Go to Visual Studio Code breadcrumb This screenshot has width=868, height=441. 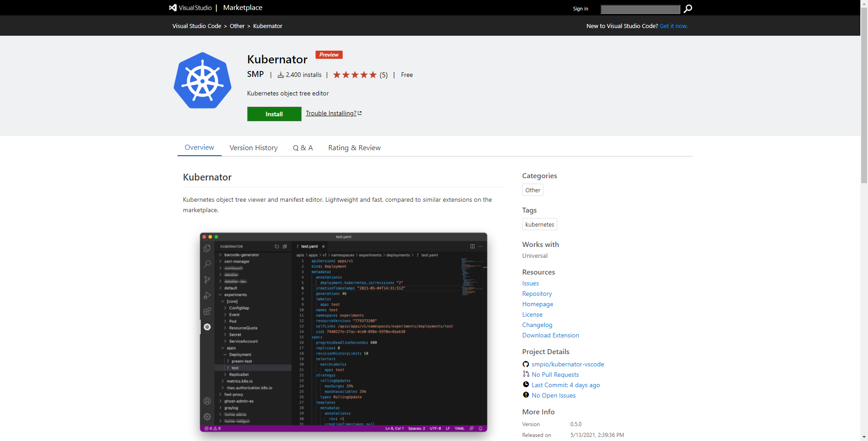click(x=197, y=26)
